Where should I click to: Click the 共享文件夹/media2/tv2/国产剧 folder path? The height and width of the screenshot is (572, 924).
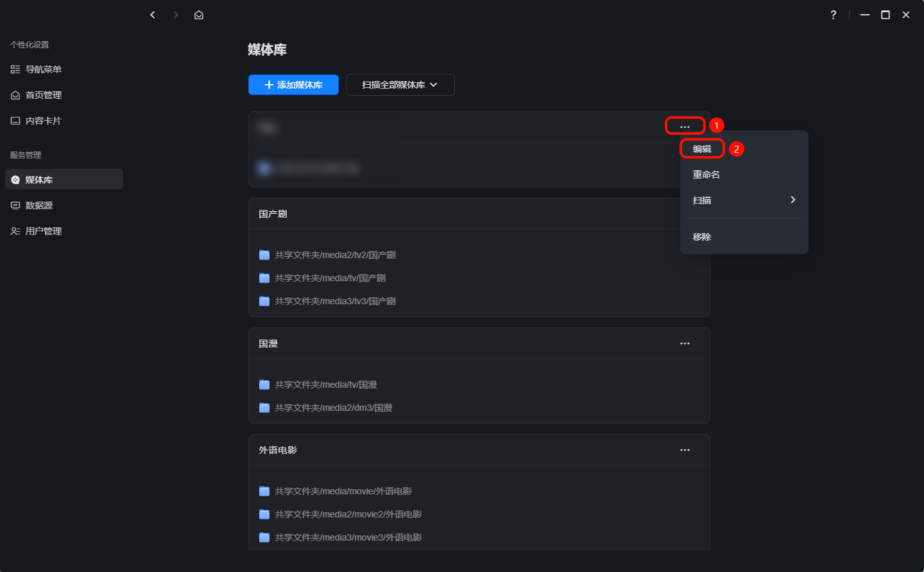point(335,255)
